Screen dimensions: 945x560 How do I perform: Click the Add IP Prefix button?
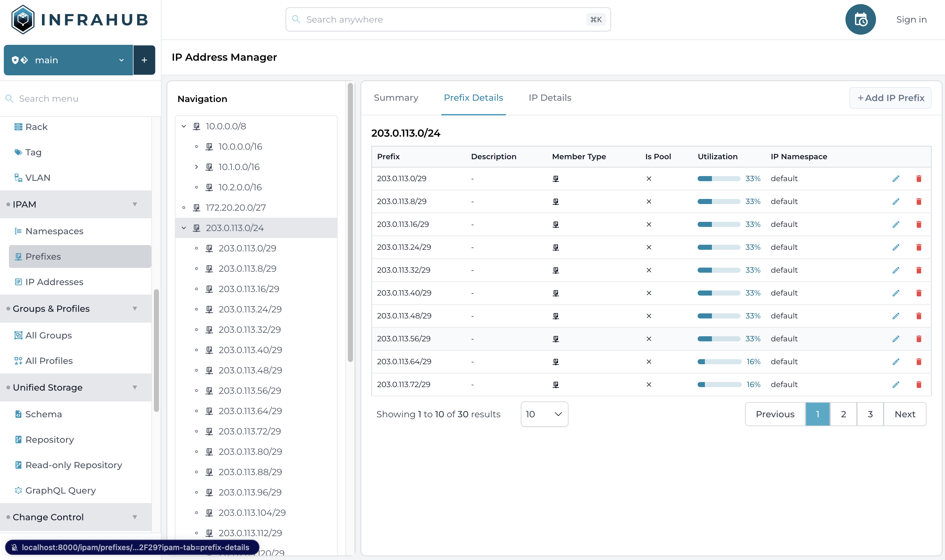tap(891, 97)
